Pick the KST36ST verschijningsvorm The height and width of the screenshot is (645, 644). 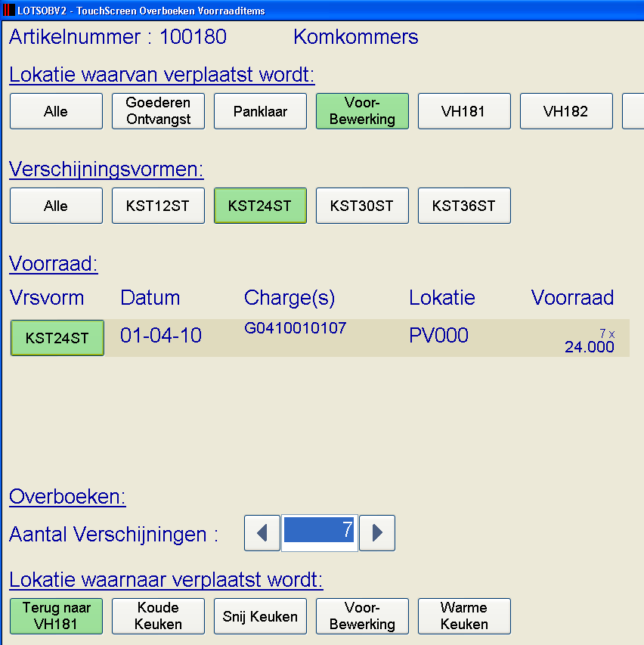point(464,206)
